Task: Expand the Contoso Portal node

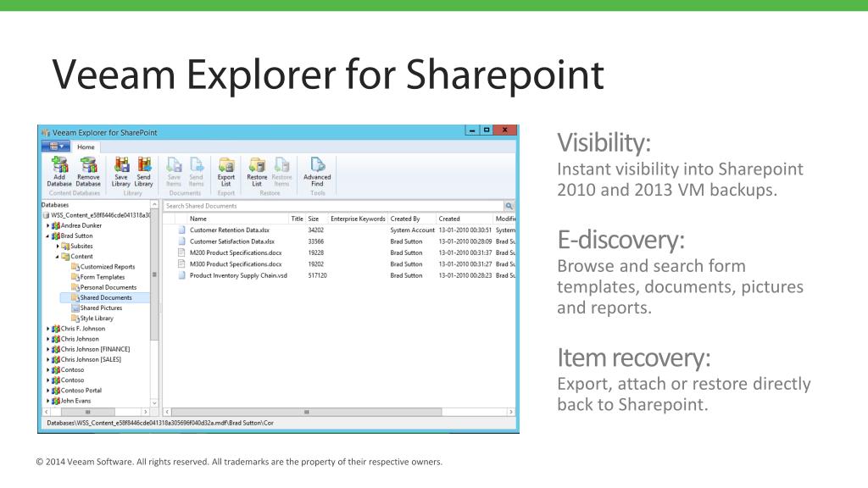Action: pyautogui.click(x=47, y=391)
